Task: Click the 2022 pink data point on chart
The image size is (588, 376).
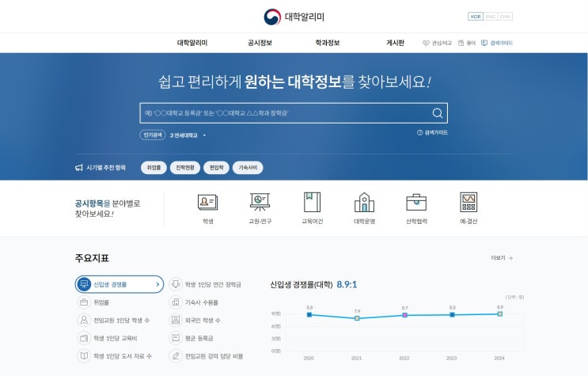Action: point(404,315)
